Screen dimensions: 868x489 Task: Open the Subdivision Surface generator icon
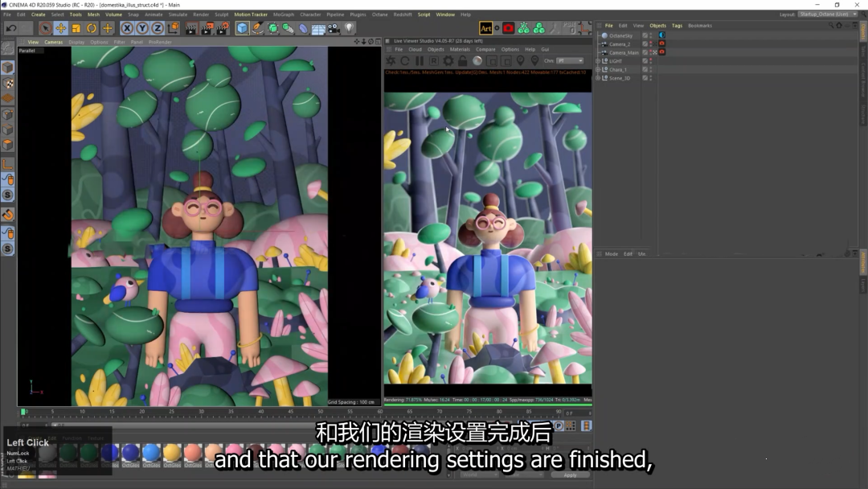point(273,28)
